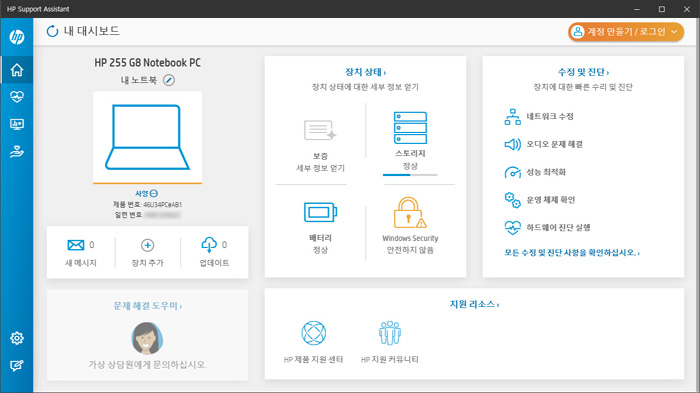This screenshot has width=700, height=393.
Task: Refresh the dashboard with circular arrow
Action: (53, 31)
